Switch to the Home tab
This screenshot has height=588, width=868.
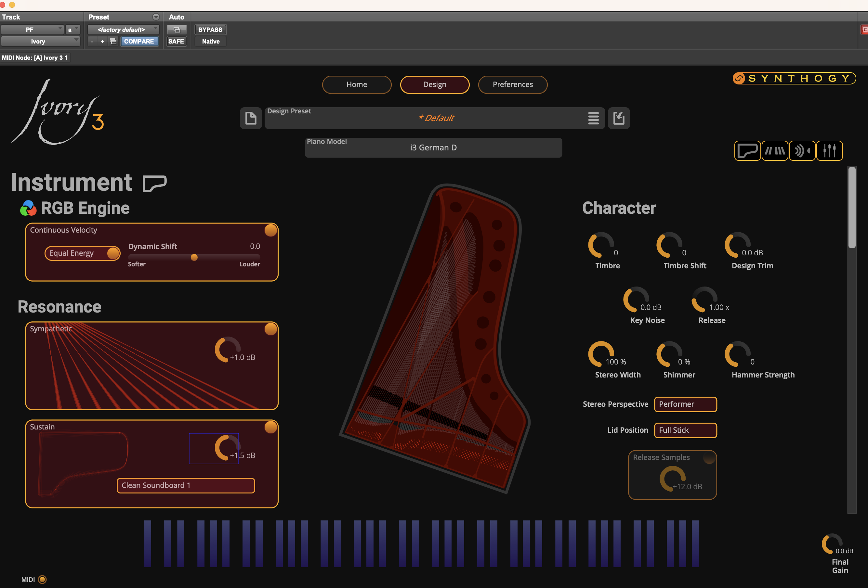tap(357, 85)
